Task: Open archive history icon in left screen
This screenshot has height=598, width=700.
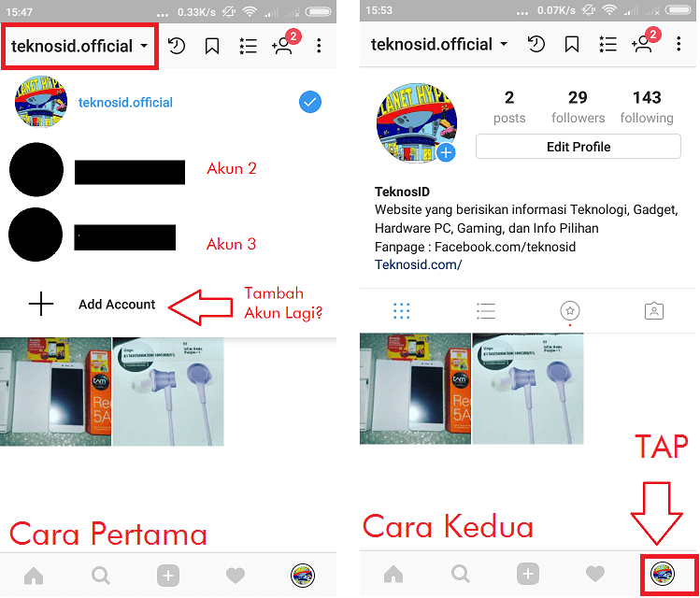Action: (x=177, y=46)
